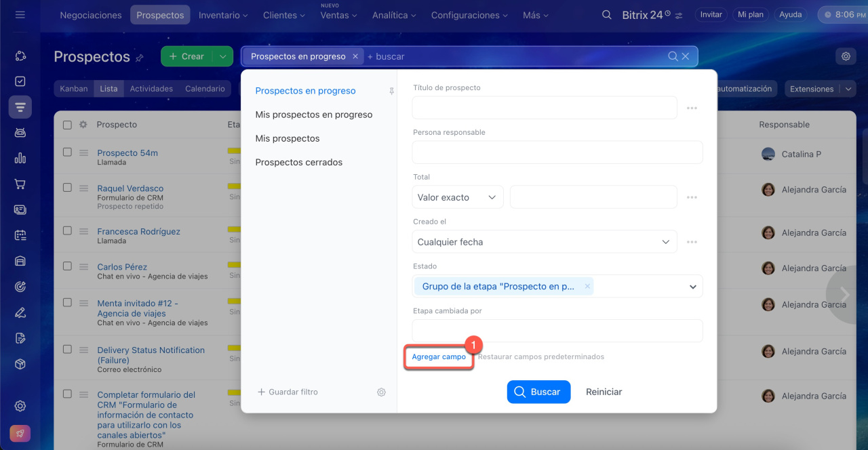Click the Buscar button

tap(538, 392)
